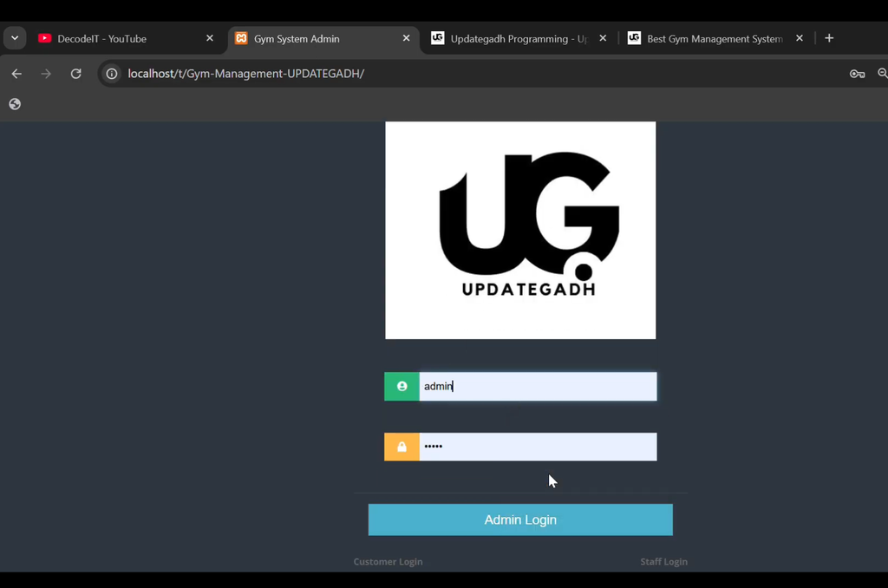Click the orange lock icon beside password

pyautogui.click(x=402, y=447)
